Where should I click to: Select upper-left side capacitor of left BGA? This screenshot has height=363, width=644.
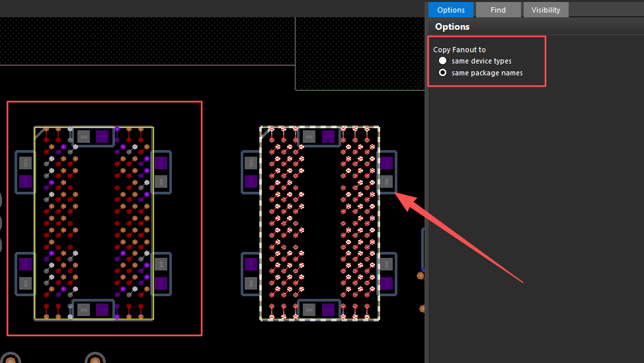tap(25, 172)
